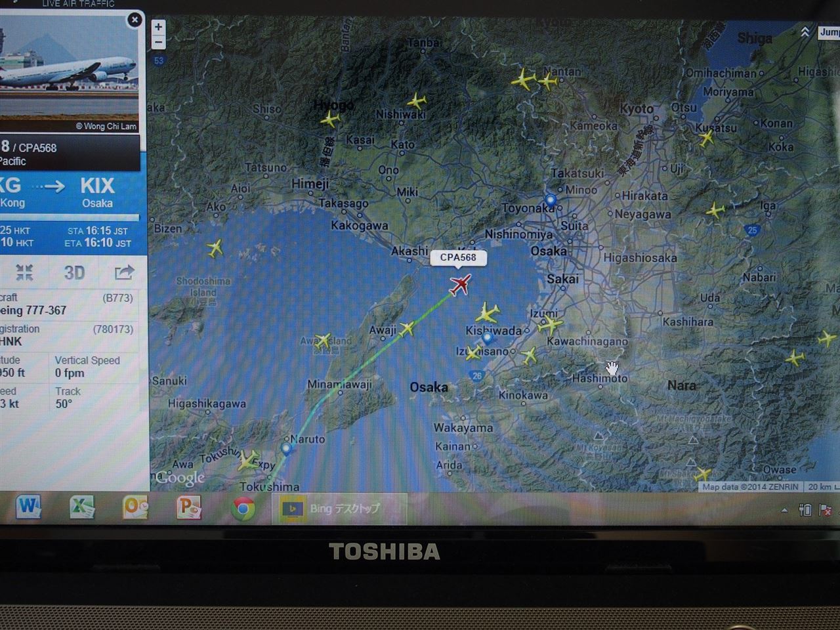
Task: Select the yellow plane south of Bizen
Action: (215, 248)
